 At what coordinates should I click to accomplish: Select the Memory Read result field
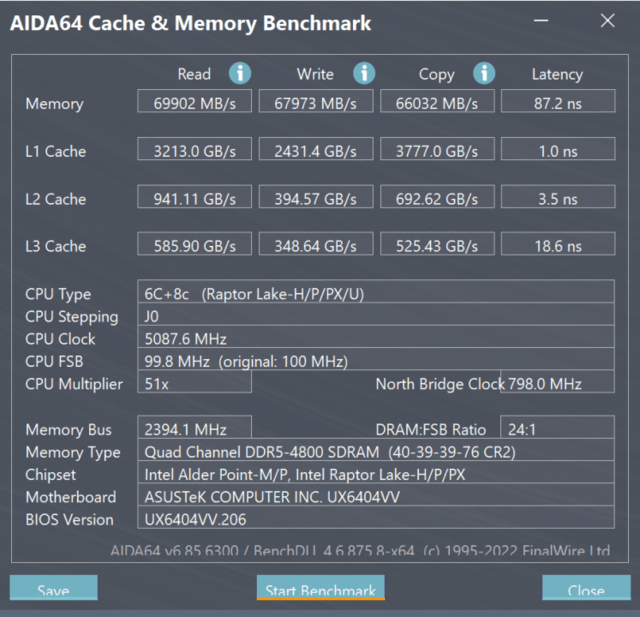click(196, 102)
